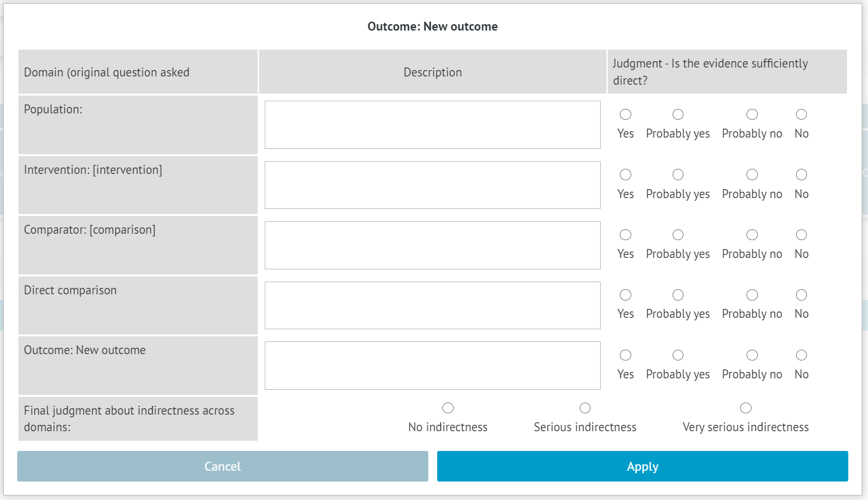This screenshot has width=868, height=500.
Task: Select 'No' in the Comparator row
Action: point(801,235)
